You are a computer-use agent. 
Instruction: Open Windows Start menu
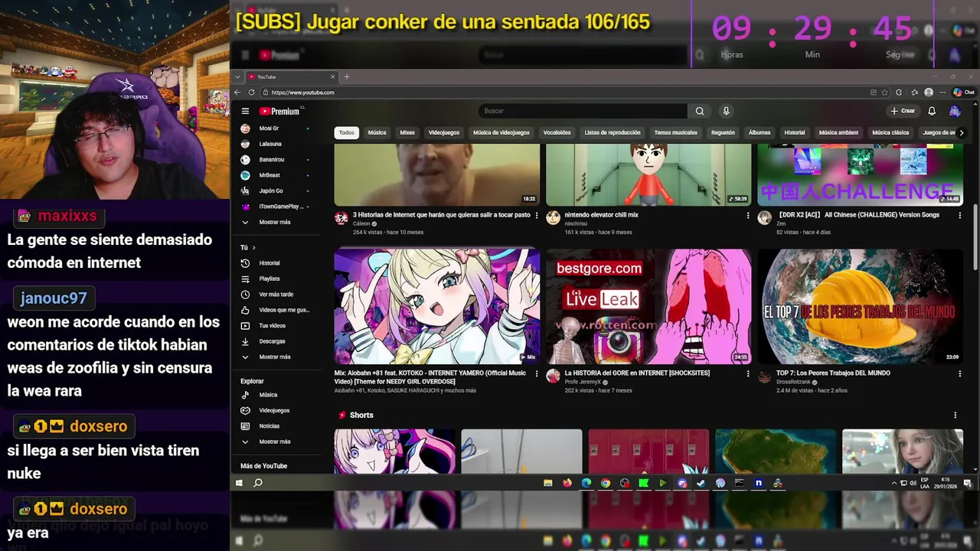[239, 483]
